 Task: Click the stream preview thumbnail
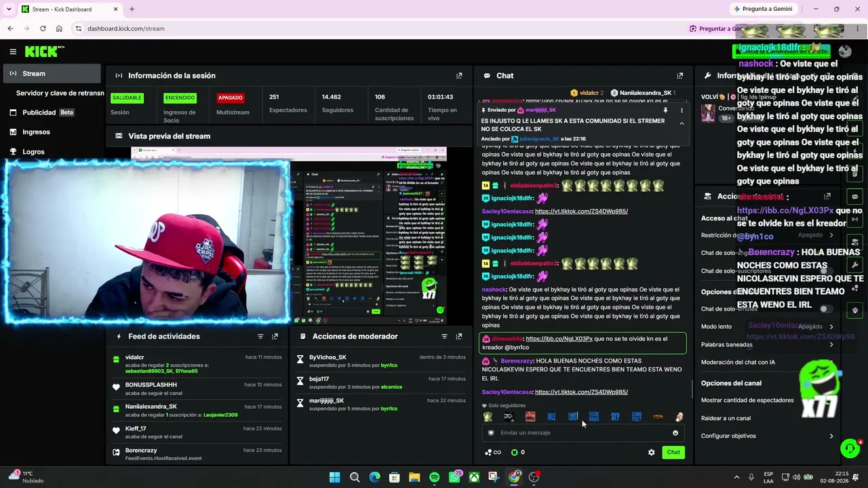(x=289, y=235)
